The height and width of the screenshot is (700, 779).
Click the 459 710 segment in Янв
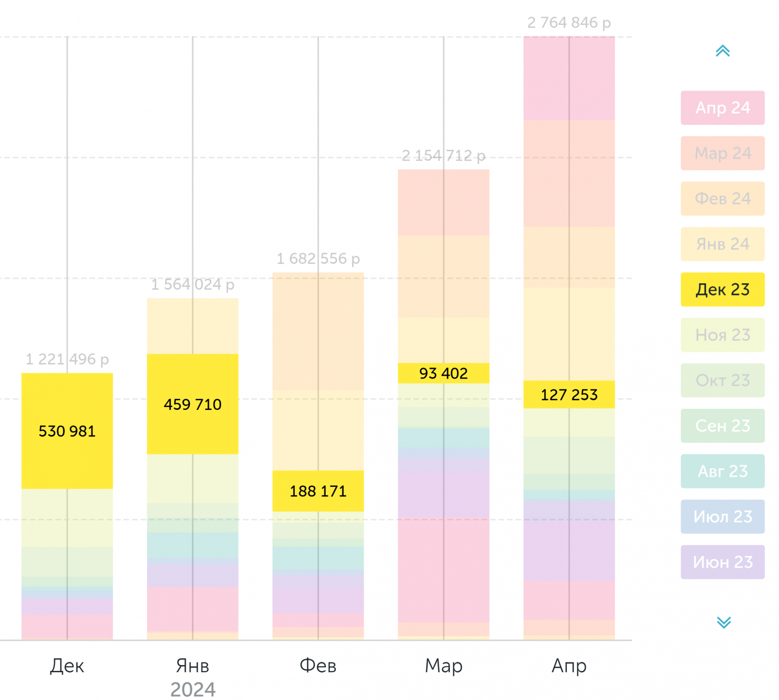(x=192, y=404)
